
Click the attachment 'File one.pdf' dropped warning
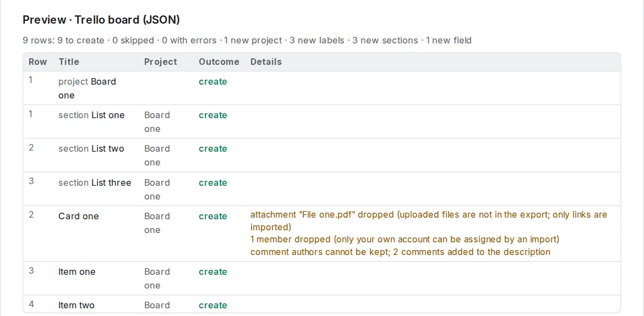pos(429,221)
